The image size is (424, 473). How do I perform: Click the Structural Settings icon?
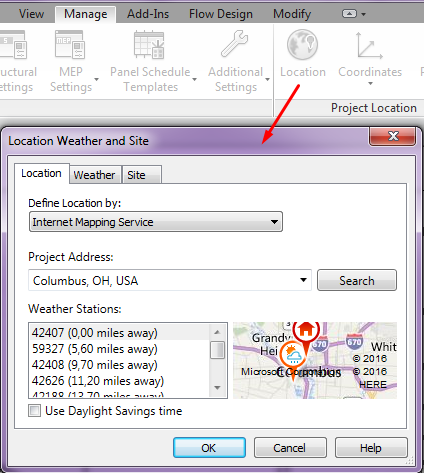tap(13, 45)
